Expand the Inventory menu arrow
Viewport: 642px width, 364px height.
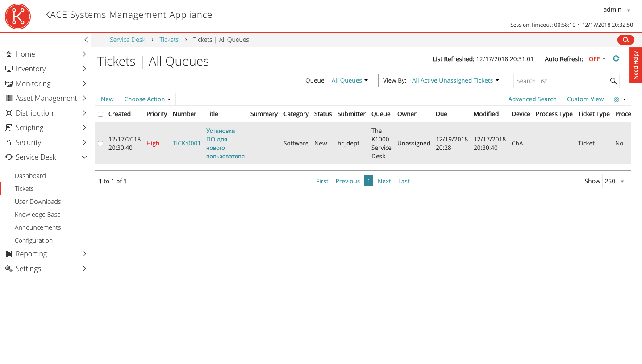pyautogui.click(x=84, y=69)
